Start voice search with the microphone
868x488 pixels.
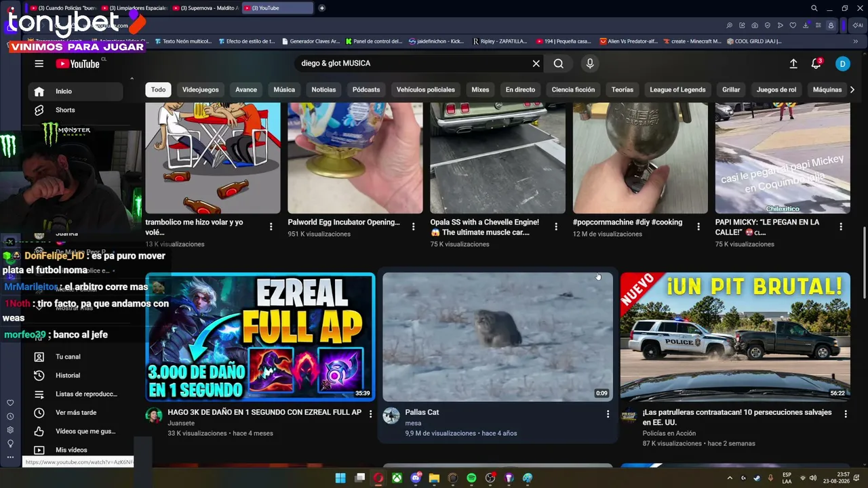(x=590, y=64)
